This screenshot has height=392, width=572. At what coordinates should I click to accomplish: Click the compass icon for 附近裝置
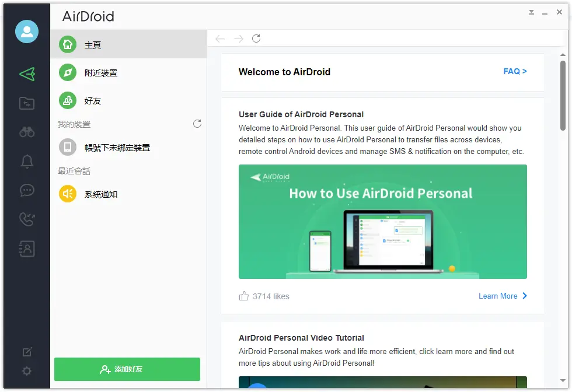[68, 72]
